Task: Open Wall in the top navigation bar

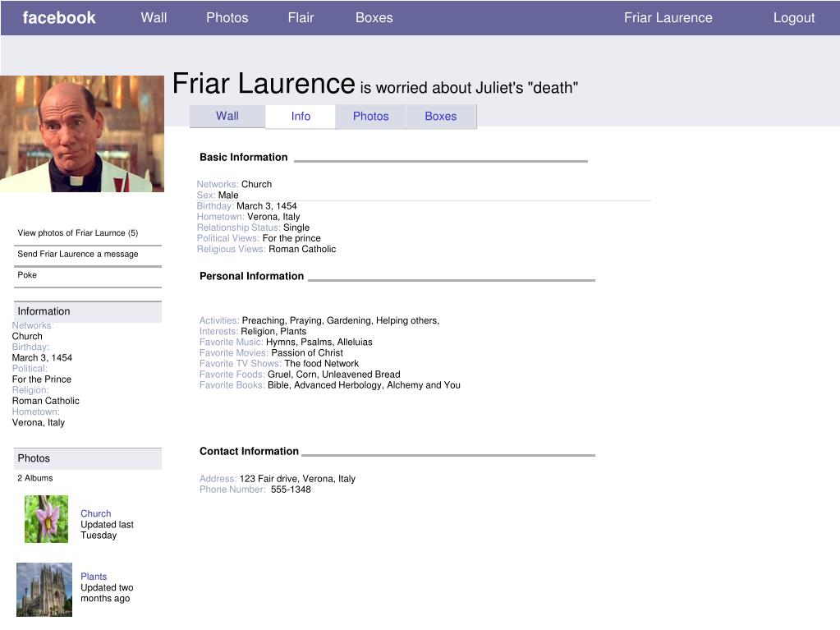Action: [x=154, y=18]
